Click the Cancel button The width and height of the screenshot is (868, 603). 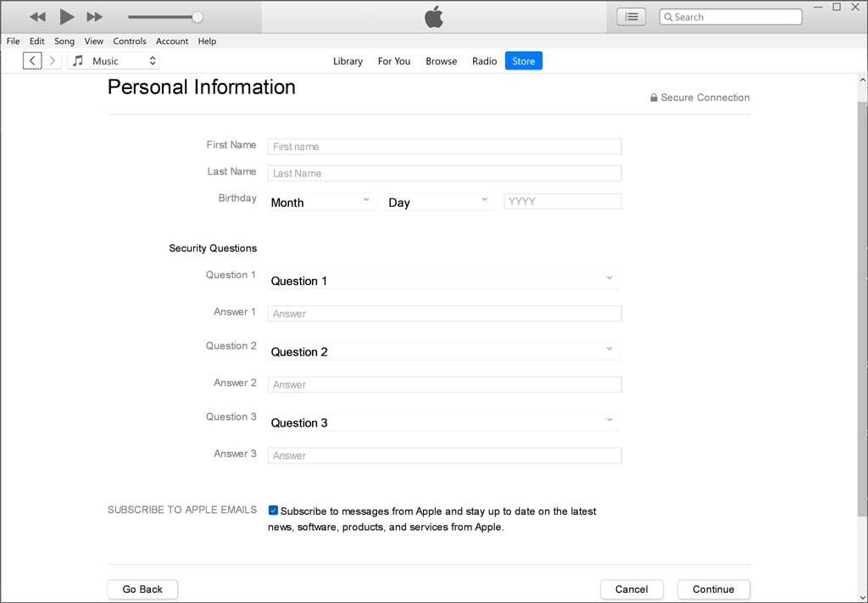[x=632, y=589]
